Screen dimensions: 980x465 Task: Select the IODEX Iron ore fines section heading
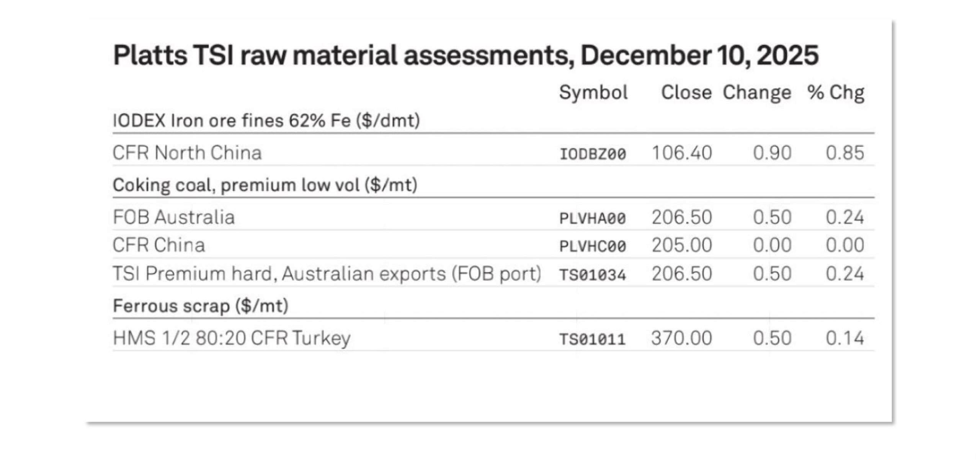pyautogui.click(x=266, y=121)
